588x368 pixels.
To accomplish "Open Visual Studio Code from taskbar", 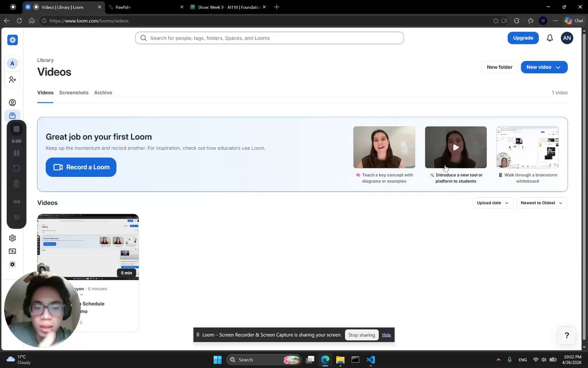I will click(x=371, y=360).
